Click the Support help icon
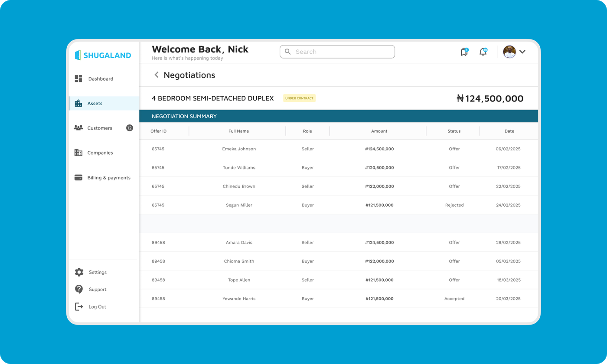 [x=79, y=289]
